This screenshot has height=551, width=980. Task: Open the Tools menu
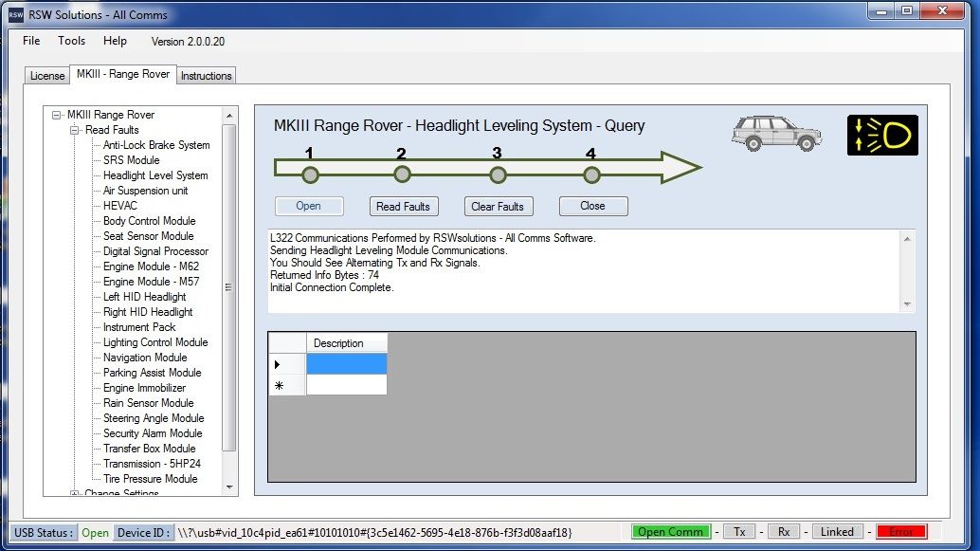click(71, 41)
